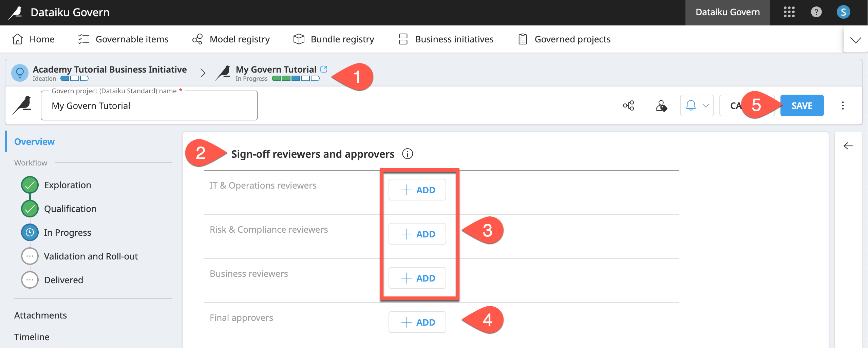Screen dimensions: 868x348
Task: Select the In Progress workflow step
Action: [x=68, y=232]
